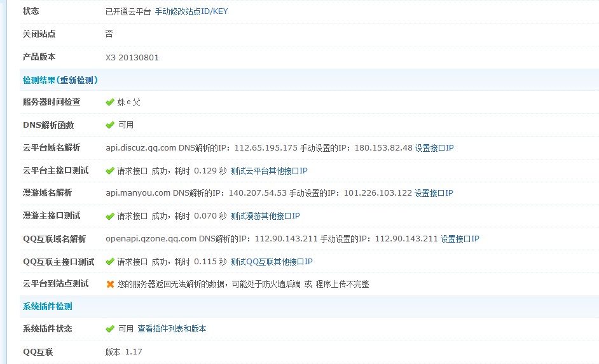Click 检测结果(重新检测) header link
599x364 pixels.
coord(60,80)
